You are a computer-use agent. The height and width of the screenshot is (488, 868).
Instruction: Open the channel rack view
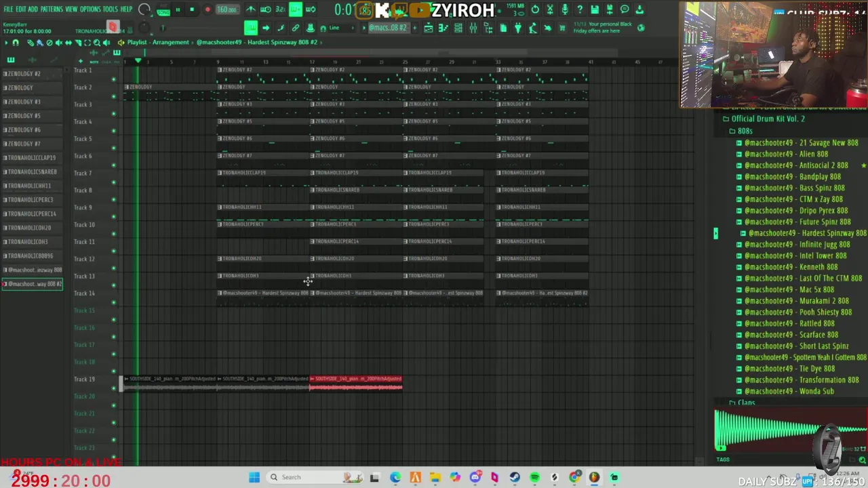(x=458, y=28)
